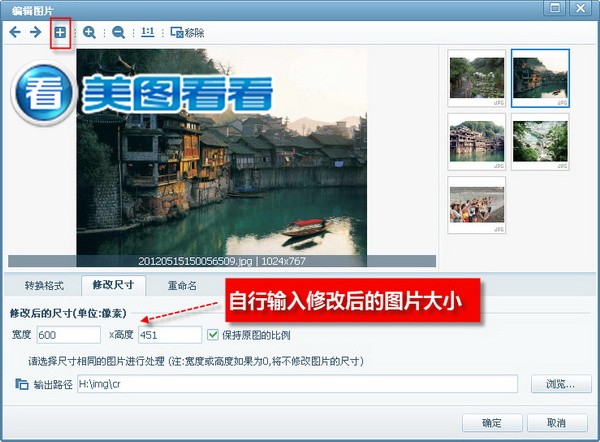Zoom out with the magnifier minus icon
600x442 pixels.
tap(118, 33)
